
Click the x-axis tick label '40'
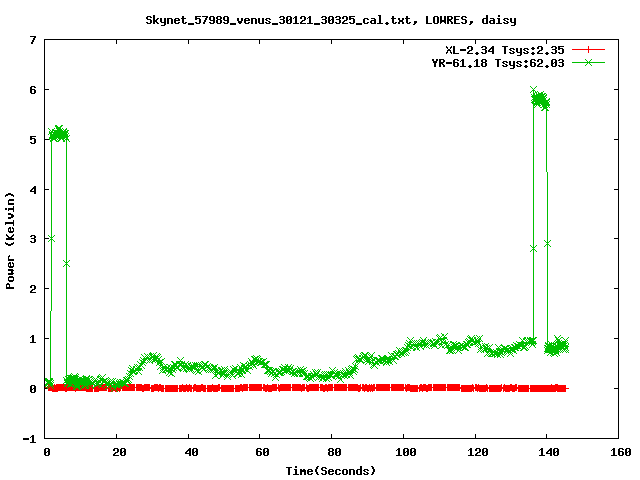(191, 452)
